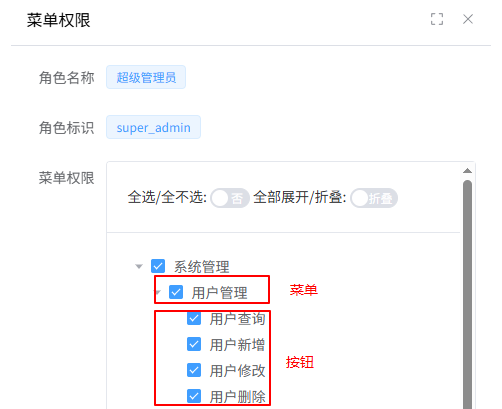Click the super_admin role identifier tag

pyautogui.click(x=153, y=127)
